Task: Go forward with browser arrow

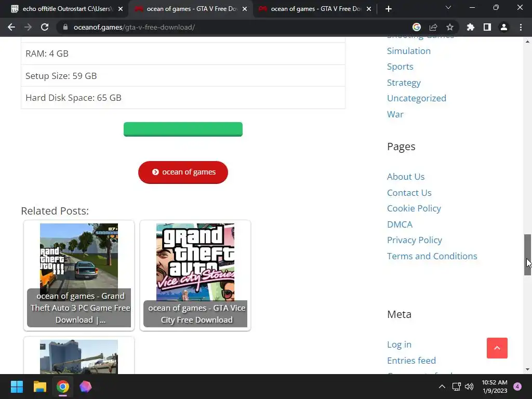Action: [28, 27]
